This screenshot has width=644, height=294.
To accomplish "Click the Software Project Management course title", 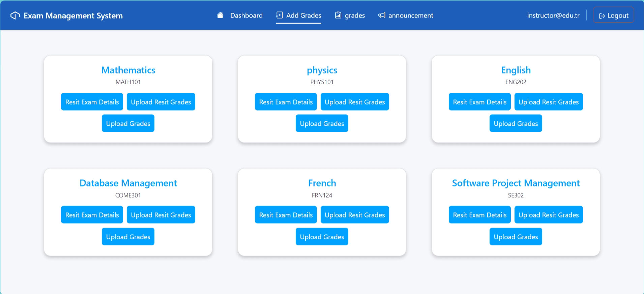I will pos(516,183).
